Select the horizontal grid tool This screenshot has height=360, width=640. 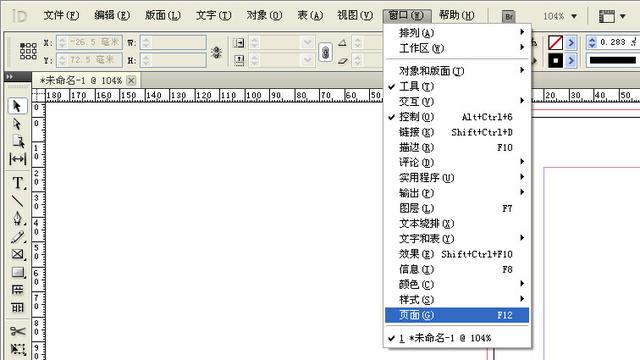click(18, 290)
